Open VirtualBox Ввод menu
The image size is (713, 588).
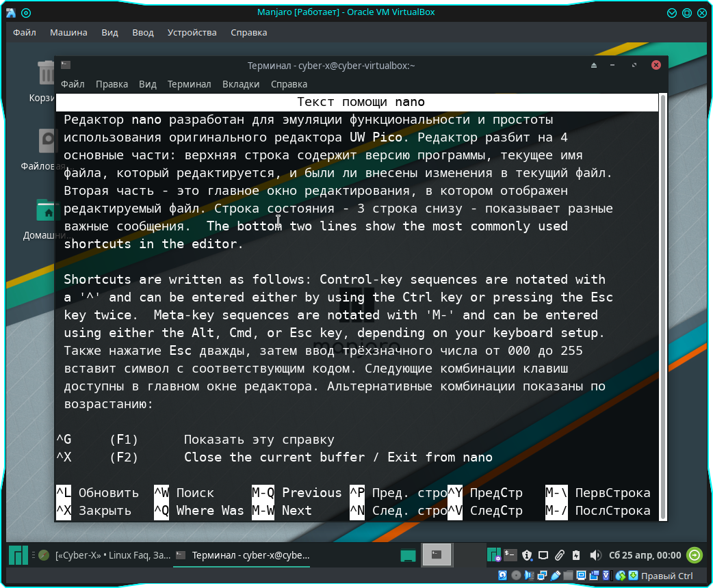[x=143, y=33]
